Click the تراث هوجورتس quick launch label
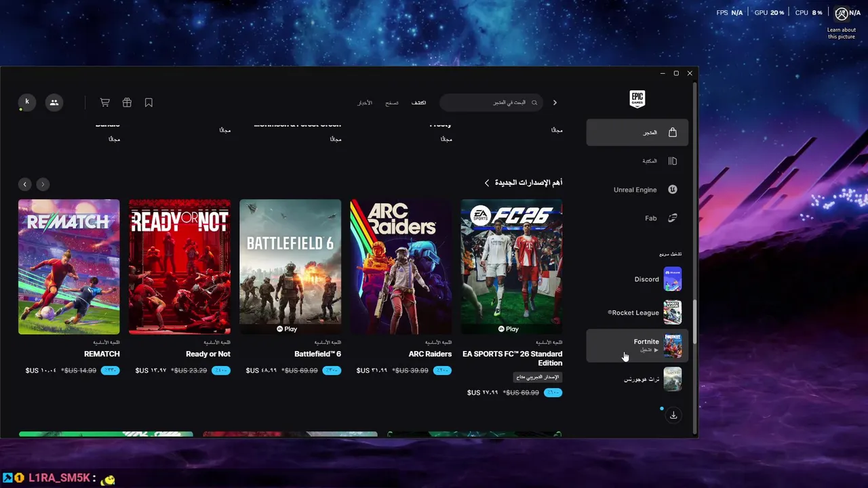This screenshot has width=868, height=488. pyautogui.click(x=642, y=379)
